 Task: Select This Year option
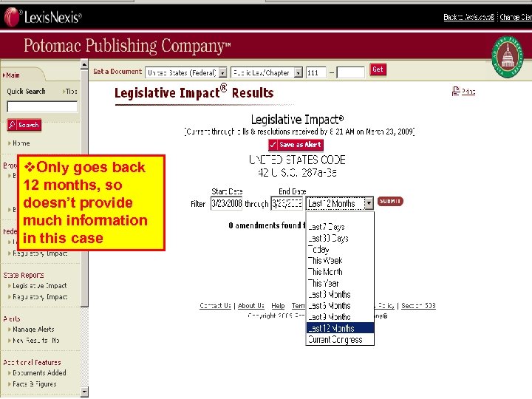tap(340, 283)
